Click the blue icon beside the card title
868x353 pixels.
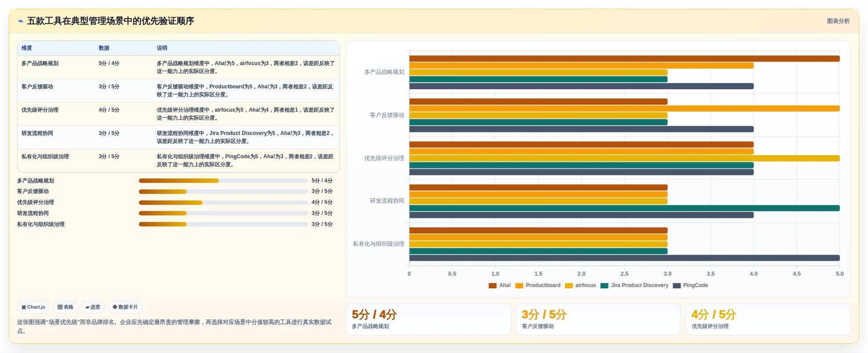tap(21, 21)
